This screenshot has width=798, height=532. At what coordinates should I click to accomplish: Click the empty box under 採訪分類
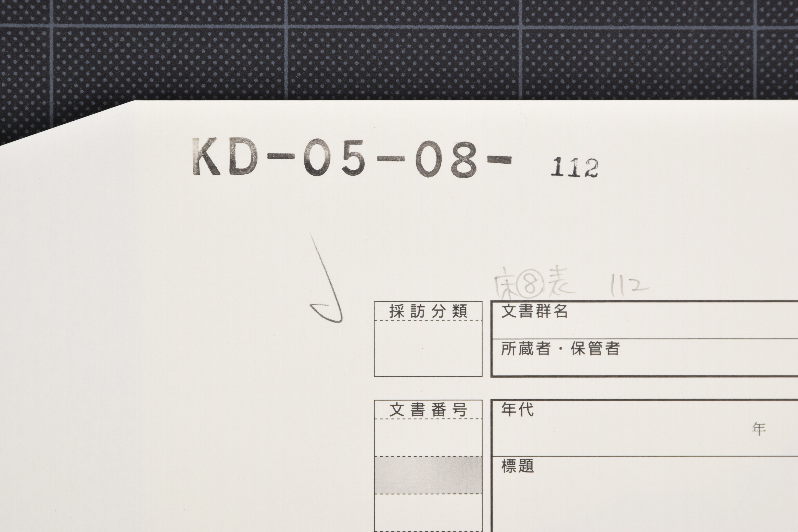428,348
